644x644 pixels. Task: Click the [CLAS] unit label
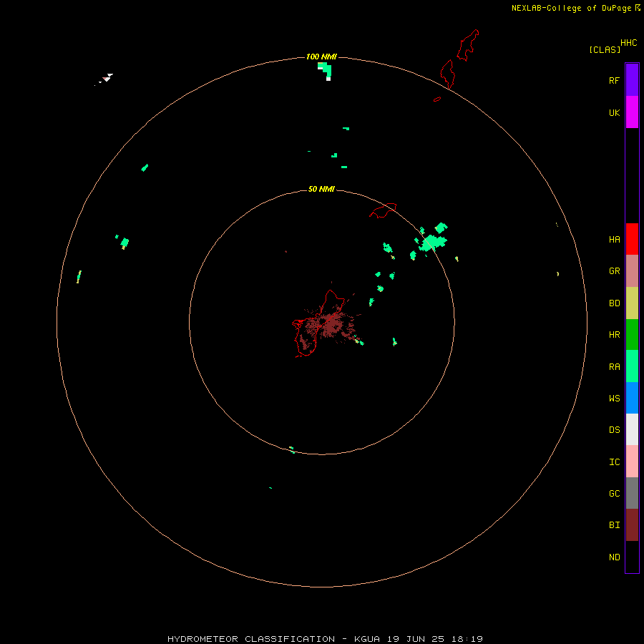coord(605,49)
